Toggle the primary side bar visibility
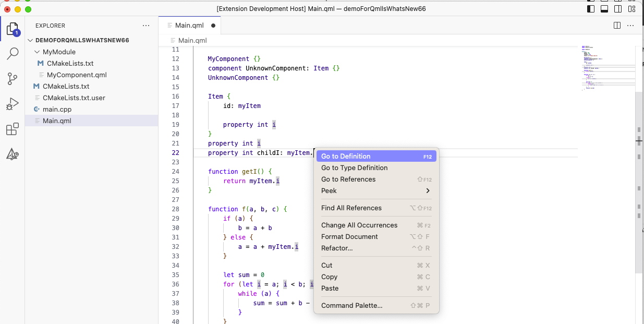This screenshot has width=644, height=324. coord(591,8)
